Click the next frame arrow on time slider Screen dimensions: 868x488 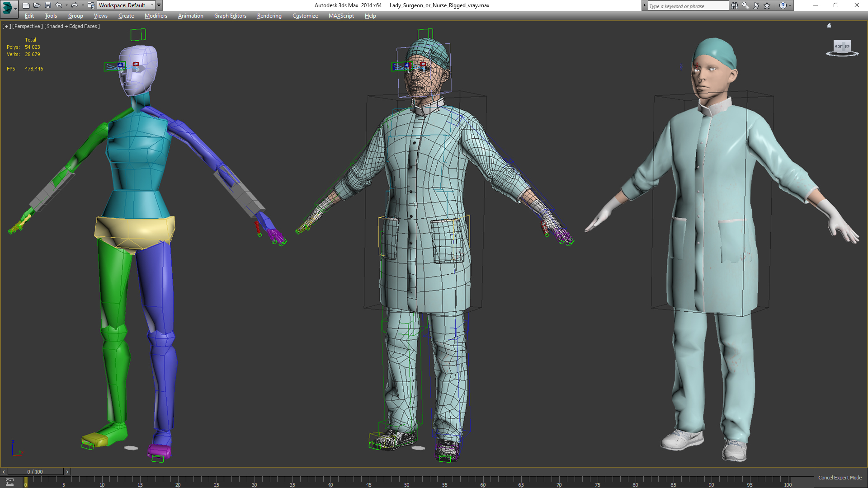click(67, 472)
